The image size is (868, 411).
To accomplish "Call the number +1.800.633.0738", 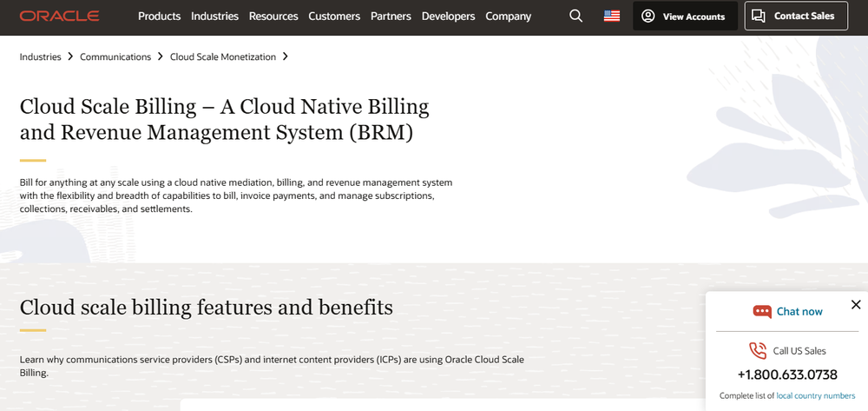I will coord(787,375).
